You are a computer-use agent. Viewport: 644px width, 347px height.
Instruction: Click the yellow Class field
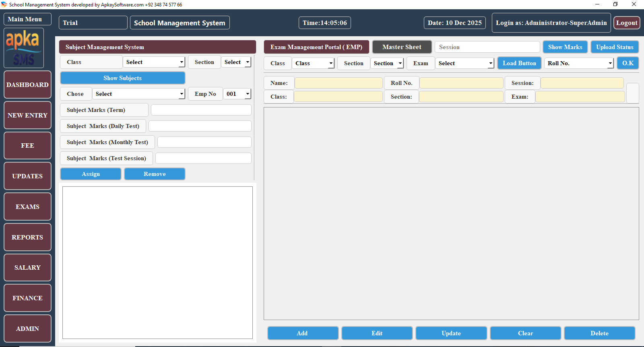pyautogui.click(x=338, y=97)
